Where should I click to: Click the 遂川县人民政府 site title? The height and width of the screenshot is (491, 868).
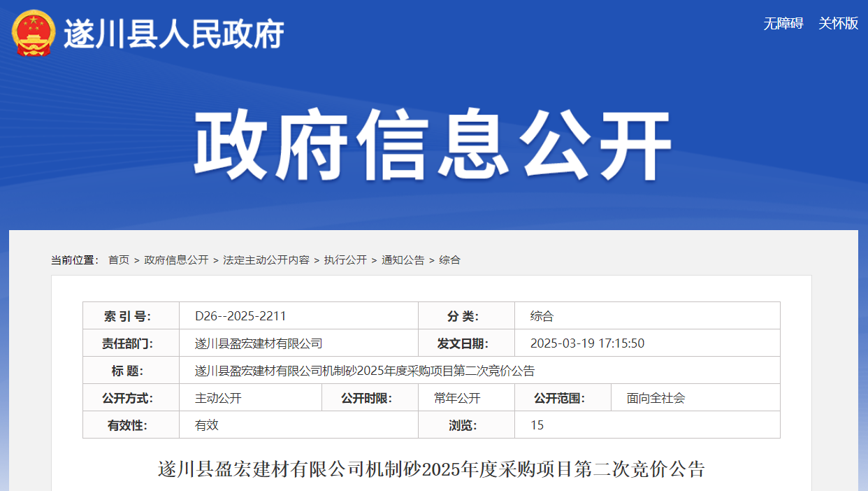tap(174, 34)
